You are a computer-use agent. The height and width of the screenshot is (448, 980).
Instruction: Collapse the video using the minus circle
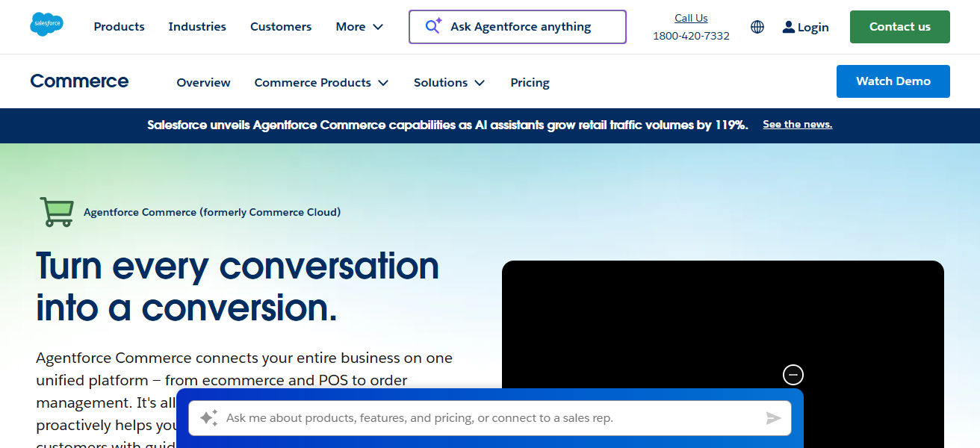coord(793,374)
